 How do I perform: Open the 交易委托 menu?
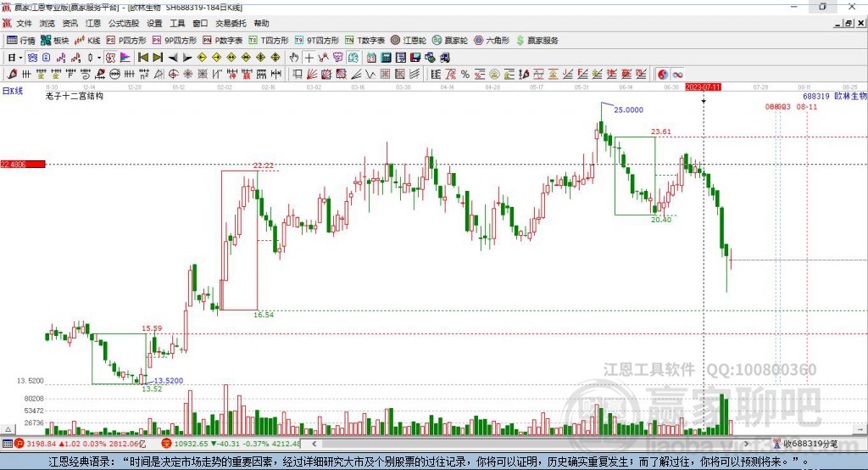[231, 23]
